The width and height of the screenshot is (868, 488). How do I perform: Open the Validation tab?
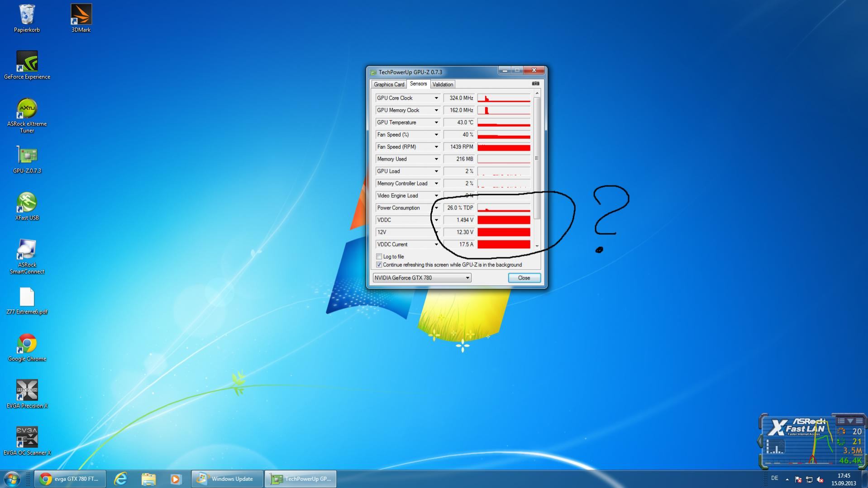[443, 84]
